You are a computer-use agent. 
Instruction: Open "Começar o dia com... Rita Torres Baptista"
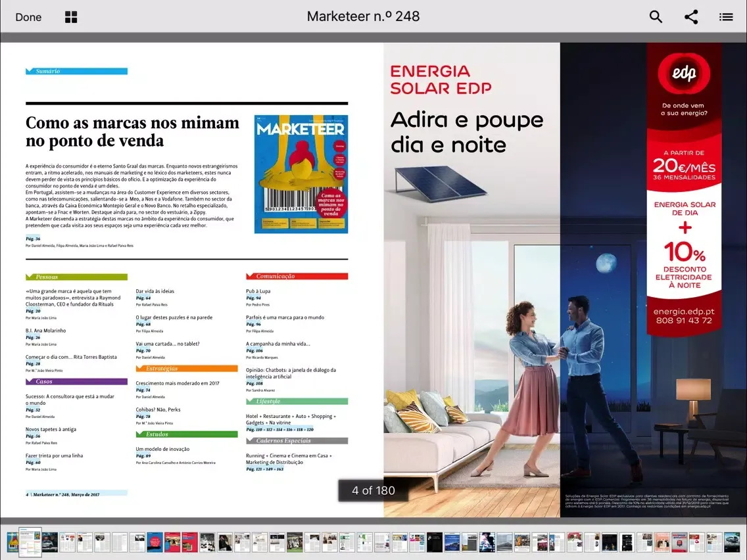tap(71, 357)
